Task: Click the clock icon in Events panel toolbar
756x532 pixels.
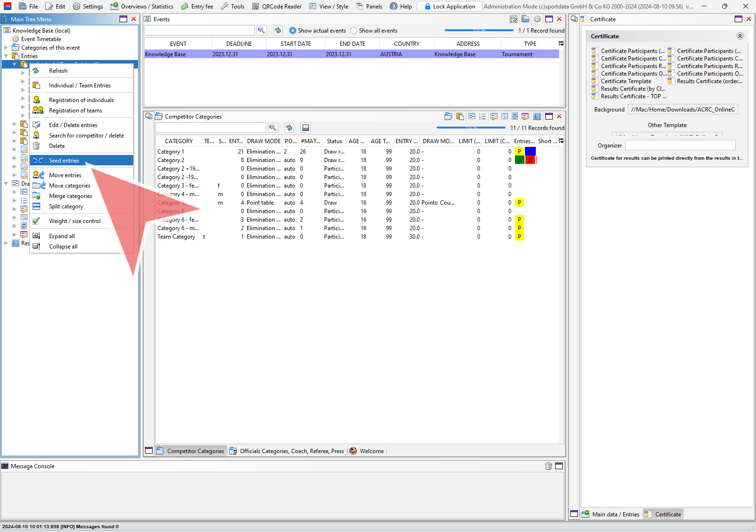Action: click(x=537, y=19)
